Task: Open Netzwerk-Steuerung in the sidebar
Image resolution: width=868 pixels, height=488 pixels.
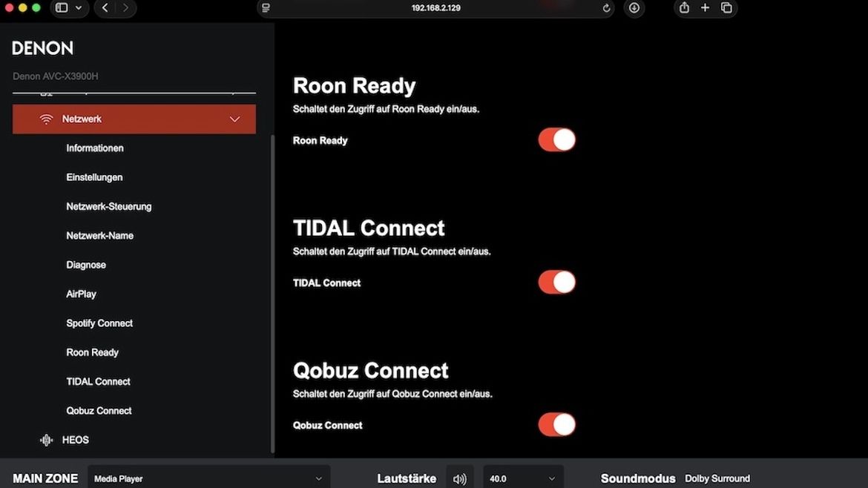Action: point(108,206)
